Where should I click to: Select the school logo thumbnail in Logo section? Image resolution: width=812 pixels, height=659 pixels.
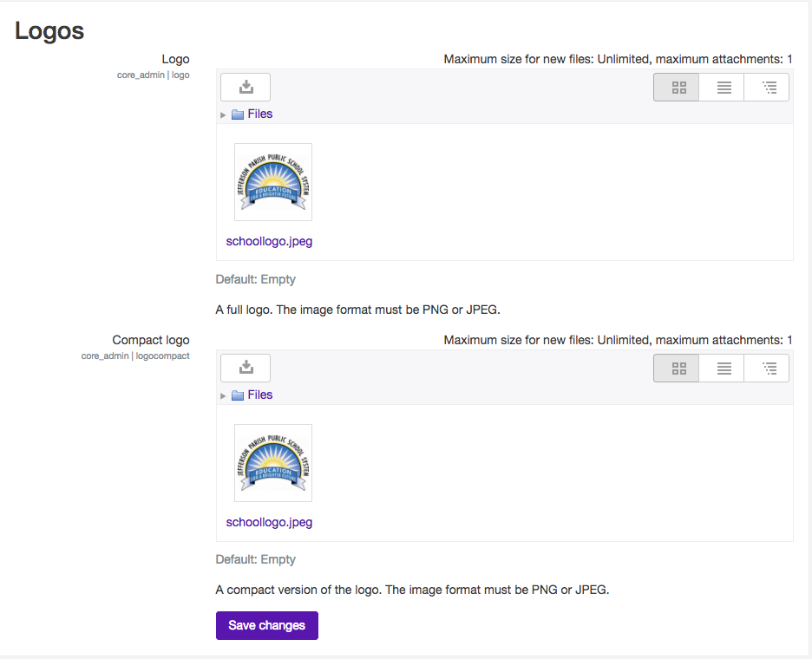(273, 182)
